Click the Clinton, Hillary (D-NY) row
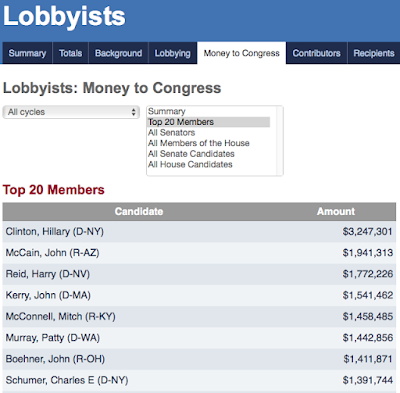 [199, 232]
